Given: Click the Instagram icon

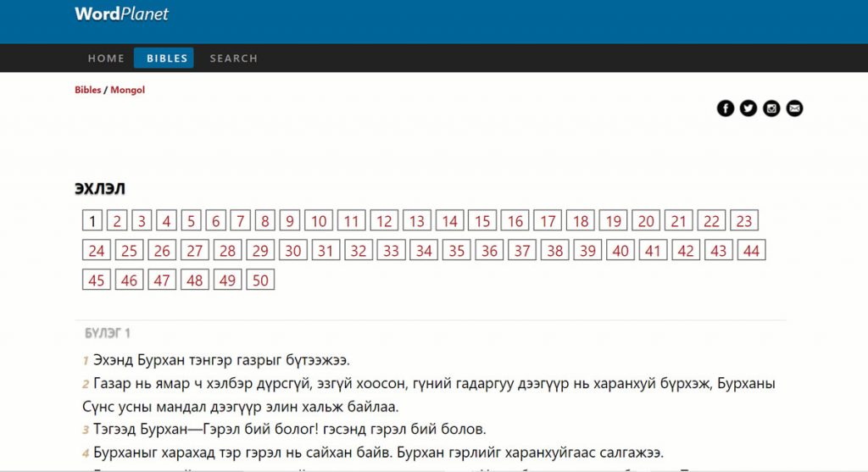Looking at the screenshot, I should [x=771, y=108].
